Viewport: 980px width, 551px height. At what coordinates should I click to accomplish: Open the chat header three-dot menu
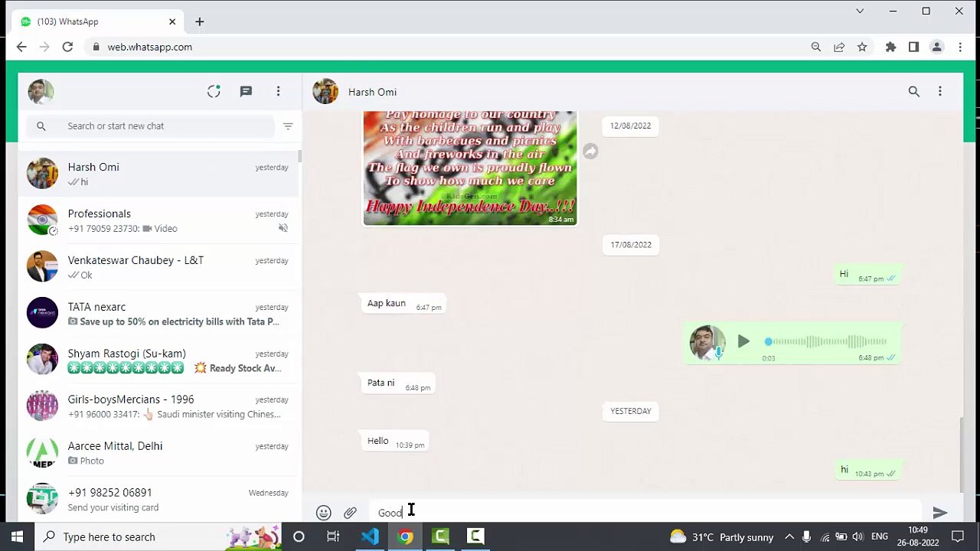[940, 91]
